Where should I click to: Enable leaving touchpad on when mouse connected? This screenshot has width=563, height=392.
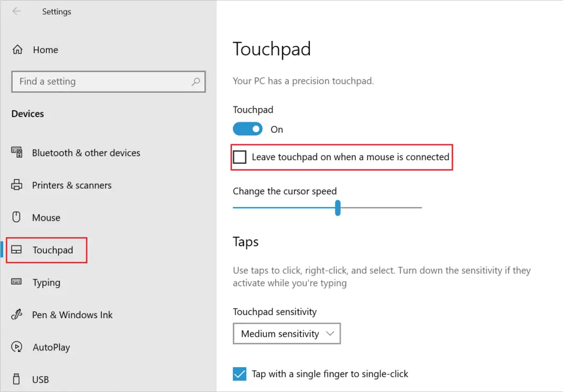(240, 156)
